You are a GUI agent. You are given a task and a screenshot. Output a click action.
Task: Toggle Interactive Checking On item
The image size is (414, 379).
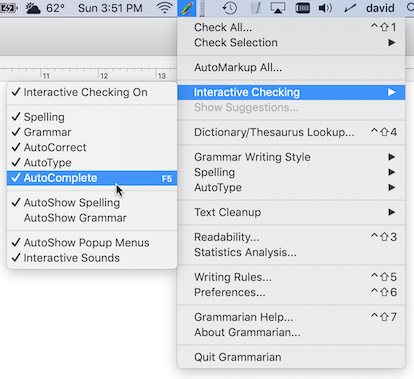(92, 92)
